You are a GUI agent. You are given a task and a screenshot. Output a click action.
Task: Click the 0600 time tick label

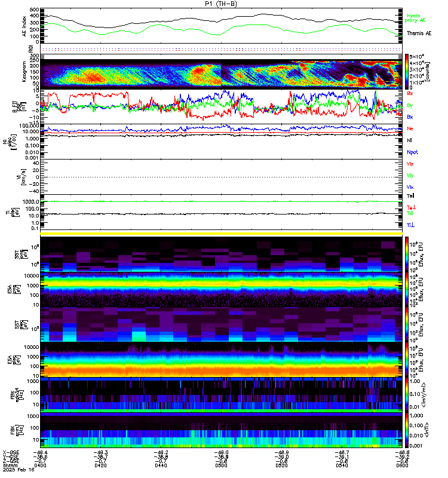click(402, 465)
